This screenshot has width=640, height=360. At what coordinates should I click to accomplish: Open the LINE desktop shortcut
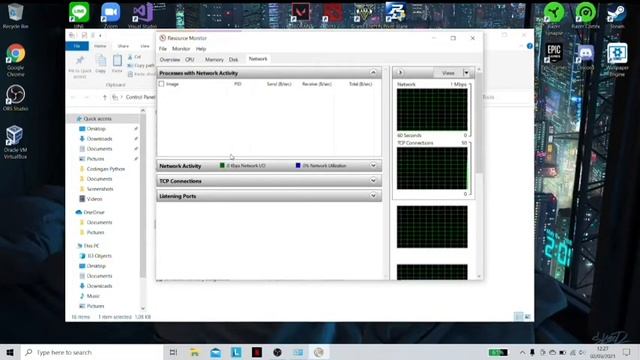[x=79, y=14]
